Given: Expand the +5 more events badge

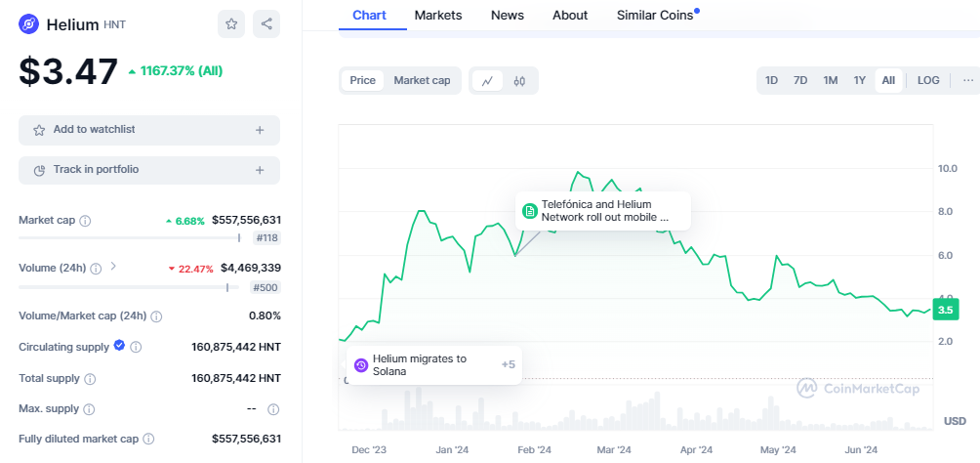Looking at the screenshot, I should 509,364.
